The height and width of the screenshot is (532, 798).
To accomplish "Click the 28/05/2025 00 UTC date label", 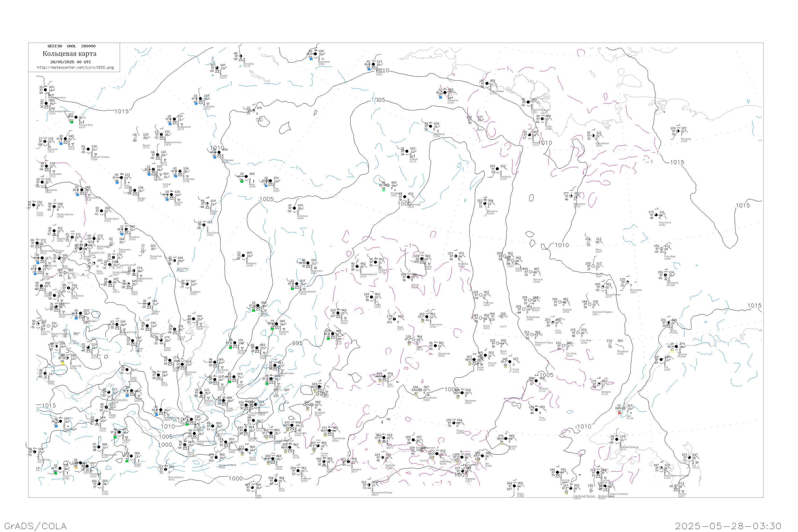I will tap(70, 62).
